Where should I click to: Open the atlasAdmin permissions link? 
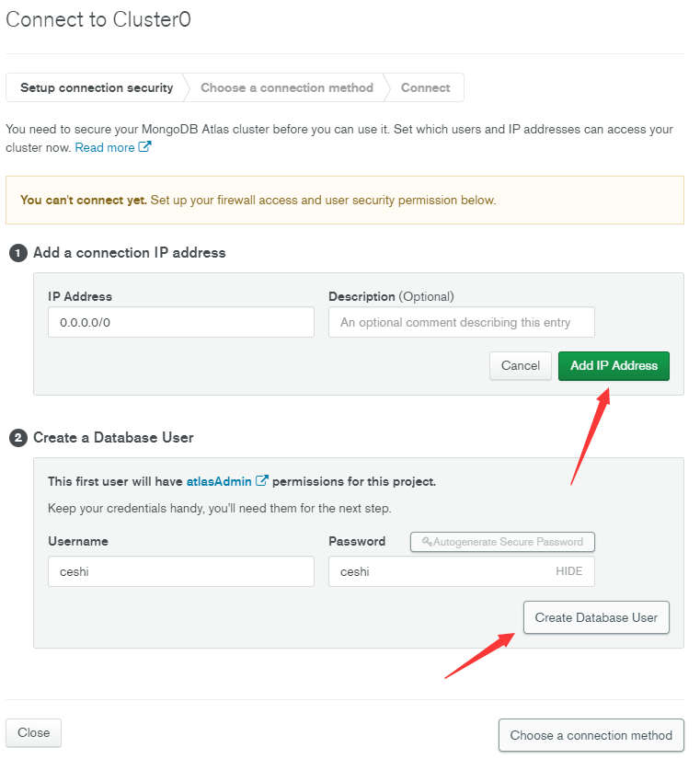tap(219, 482)
